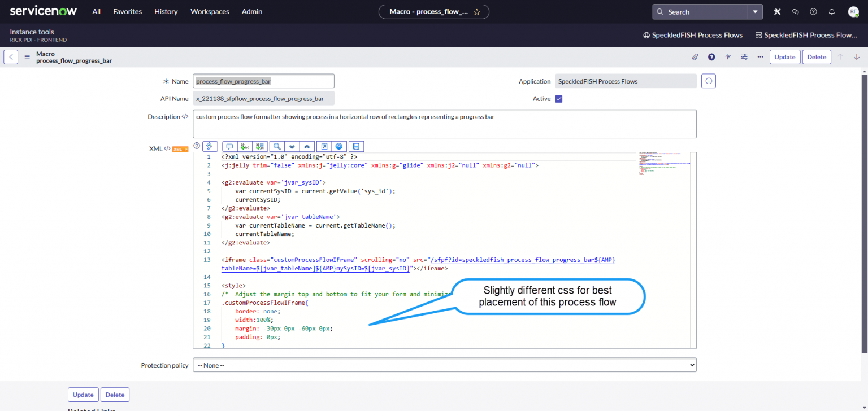The width and height of the screenshot is (868, 411).
Task: Select the replace icon in the XML editor
Action: (x=245, y=146)
